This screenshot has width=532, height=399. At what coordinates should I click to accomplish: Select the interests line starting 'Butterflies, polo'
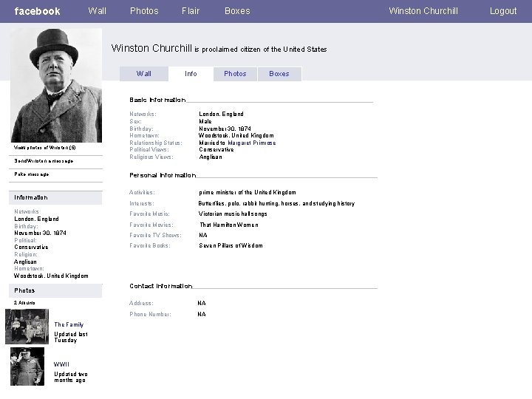click(x=276, y=204)
